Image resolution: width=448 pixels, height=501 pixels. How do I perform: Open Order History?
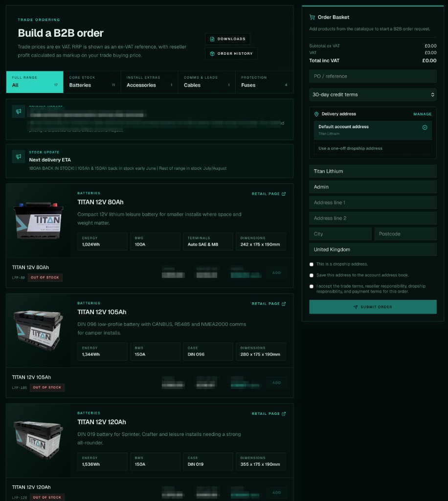tap(231, 54)
